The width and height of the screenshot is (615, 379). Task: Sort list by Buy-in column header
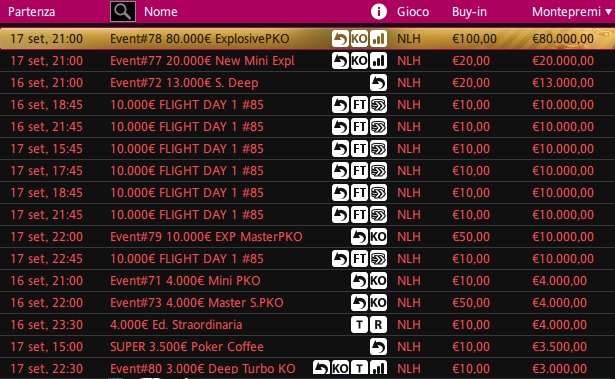(x=469, y=12)
